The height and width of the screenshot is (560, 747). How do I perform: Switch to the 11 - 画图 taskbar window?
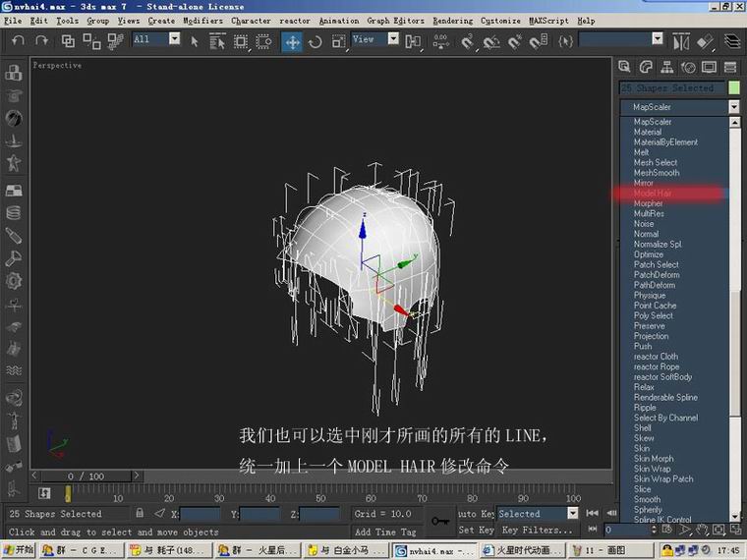click(x=610, y=550)
